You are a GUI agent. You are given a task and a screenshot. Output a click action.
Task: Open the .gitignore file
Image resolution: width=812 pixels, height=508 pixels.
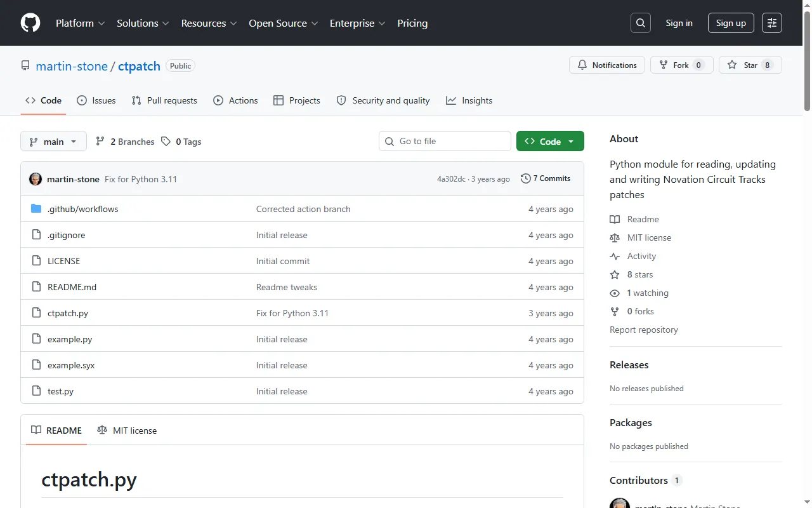click(x=66, y=235)
